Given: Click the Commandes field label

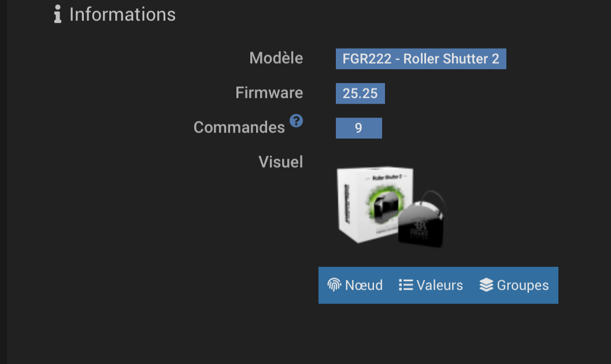Looking at the screenshot, I should point(239,127).
